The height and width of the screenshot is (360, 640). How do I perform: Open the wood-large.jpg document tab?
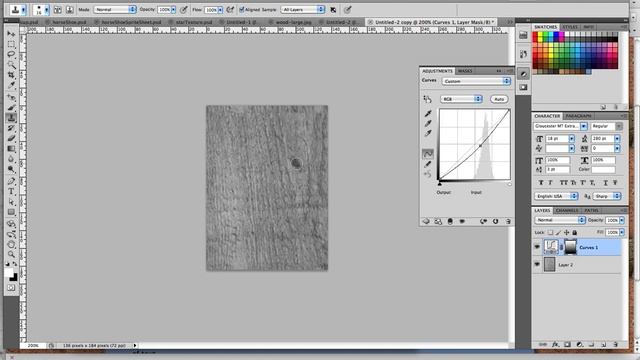point(293,22)
